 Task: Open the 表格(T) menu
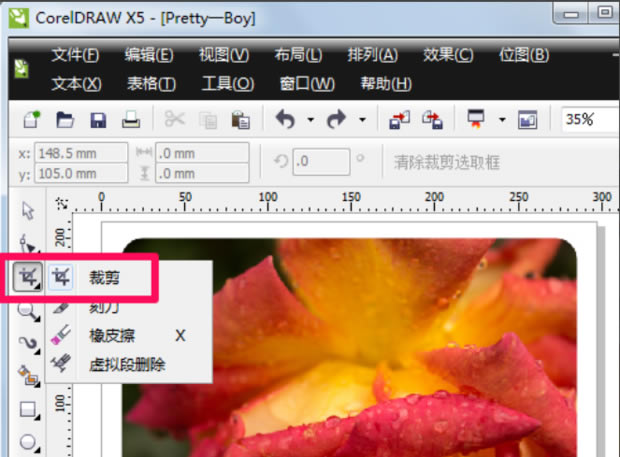[151, 84]
